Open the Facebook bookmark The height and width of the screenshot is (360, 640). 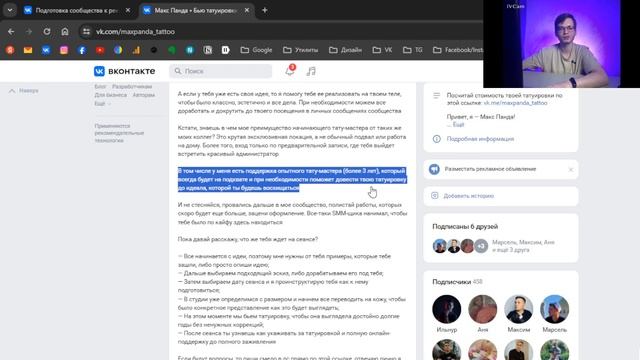click(x=82, y=50)
